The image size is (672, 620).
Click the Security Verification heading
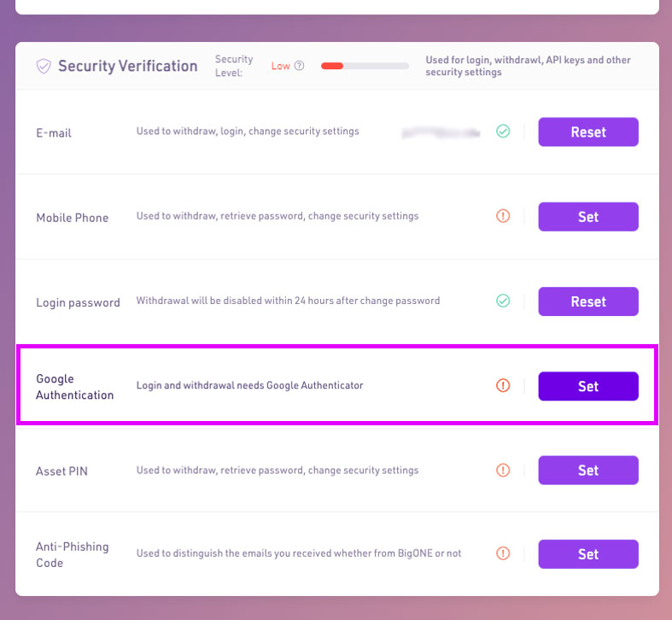click(127, 66)
